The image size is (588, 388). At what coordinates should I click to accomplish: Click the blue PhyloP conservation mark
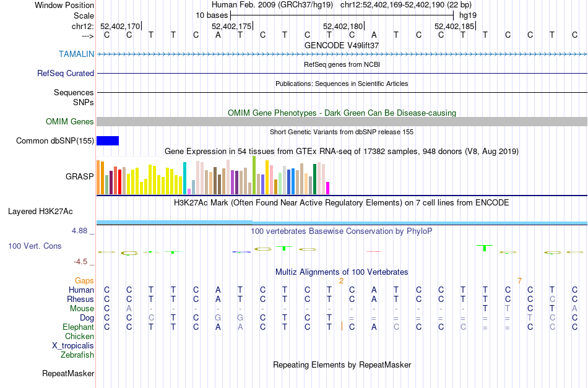(x=241, y=252)
